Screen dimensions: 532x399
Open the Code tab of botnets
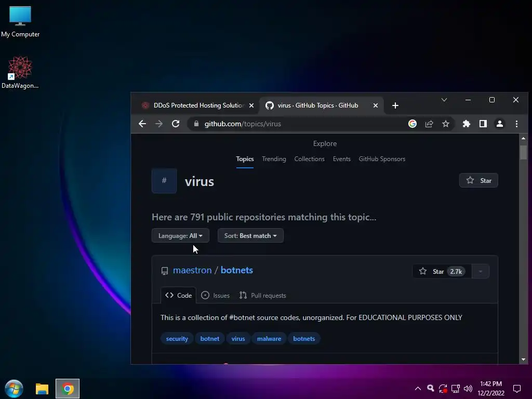(179, 295)
